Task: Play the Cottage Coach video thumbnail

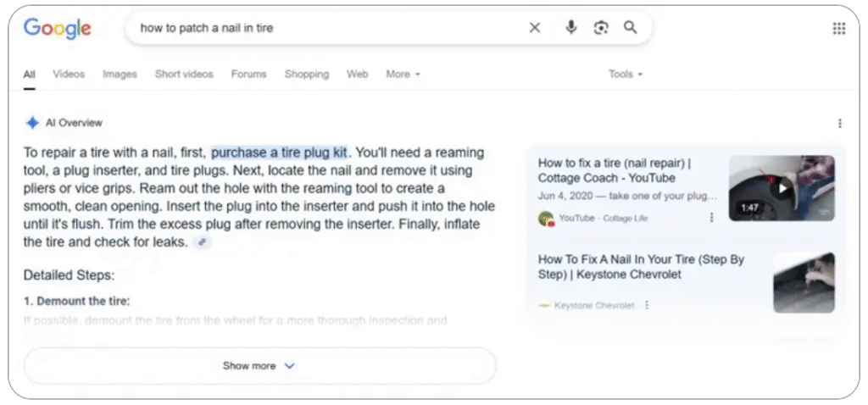Action: [x=782, y=188]
